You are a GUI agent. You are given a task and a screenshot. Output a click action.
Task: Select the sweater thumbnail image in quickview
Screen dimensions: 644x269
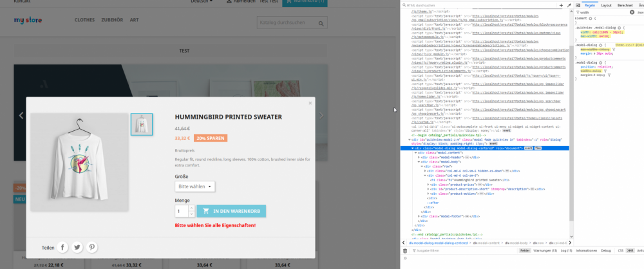coord(142,125)
